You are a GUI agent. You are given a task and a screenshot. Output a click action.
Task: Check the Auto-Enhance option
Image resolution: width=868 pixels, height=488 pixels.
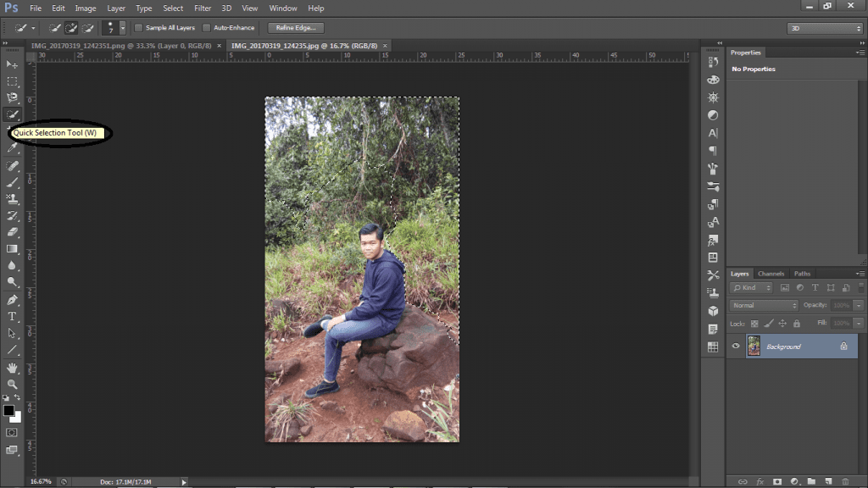206,28
